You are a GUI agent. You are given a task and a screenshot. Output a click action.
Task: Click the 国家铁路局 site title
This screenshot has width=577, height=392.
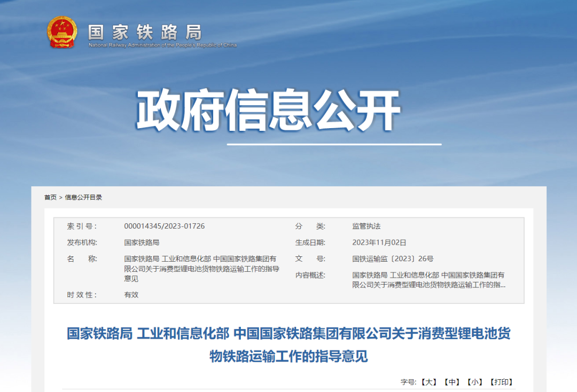(145, 33)
